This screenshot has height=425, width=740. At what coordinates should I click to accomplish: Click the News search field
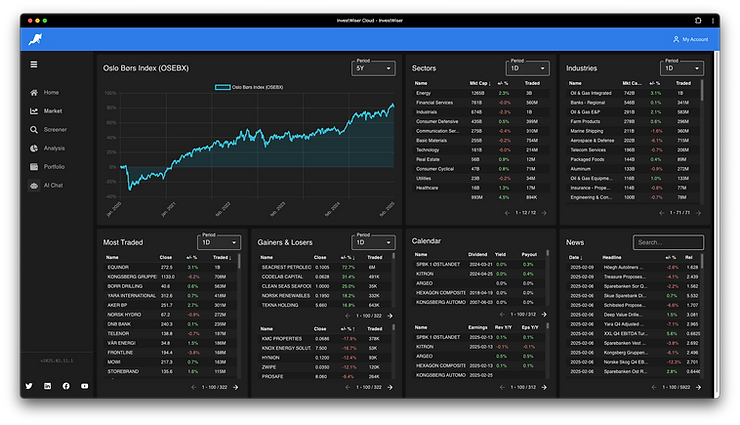(668, 242)
